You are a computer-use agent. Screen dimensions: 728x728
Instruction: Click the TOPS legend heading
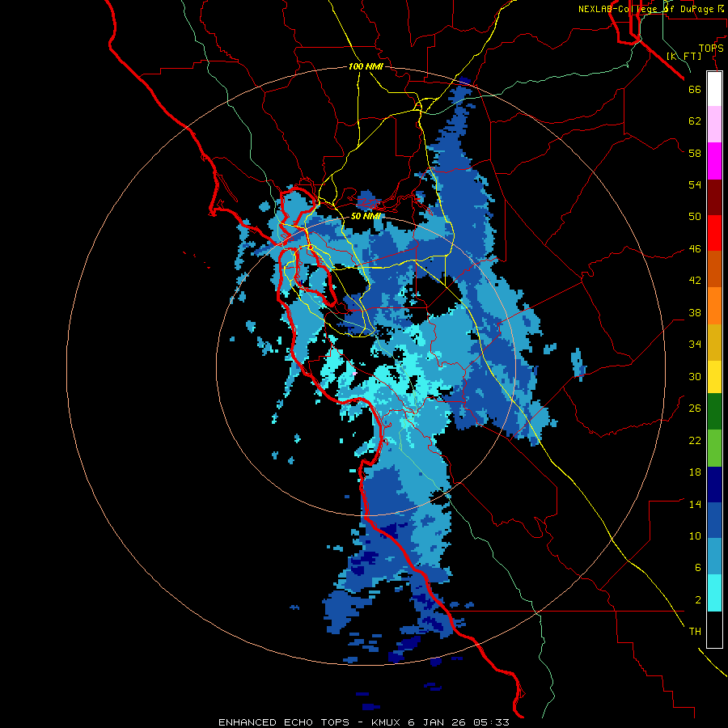click(x=711, y=49)
